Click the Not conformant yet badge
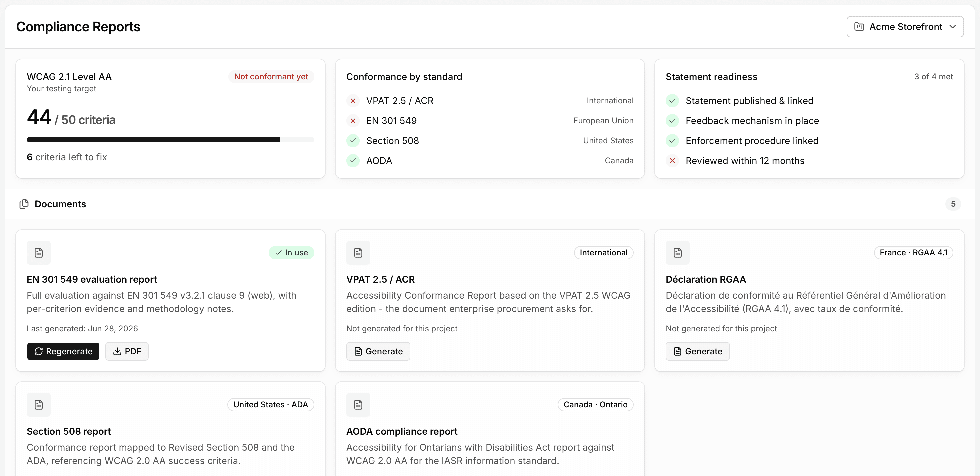This screenshot has width=980, height=476. [x=271, y=76]
